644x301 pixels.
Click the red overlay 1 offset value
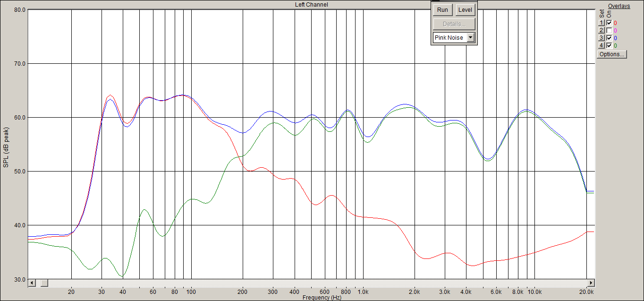click(616, 23)
